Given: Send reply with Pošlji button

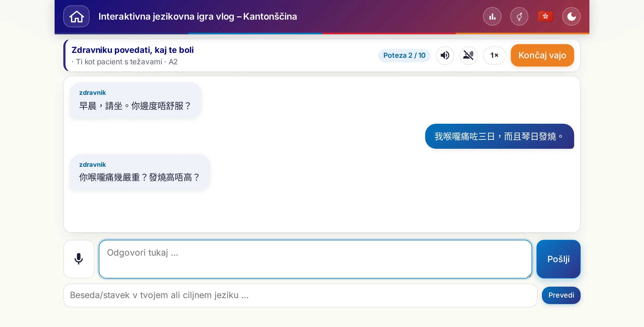Looking at the screenshot, I should pyautogui.click(x=558, y=259).
